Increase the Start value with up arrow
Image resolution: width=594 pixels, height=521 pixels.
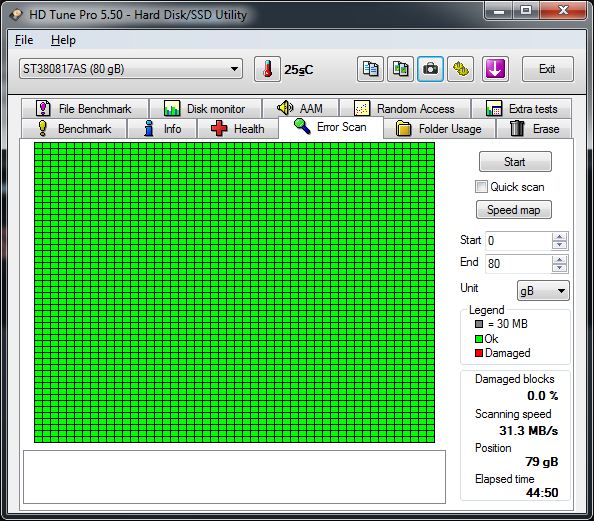559,237
